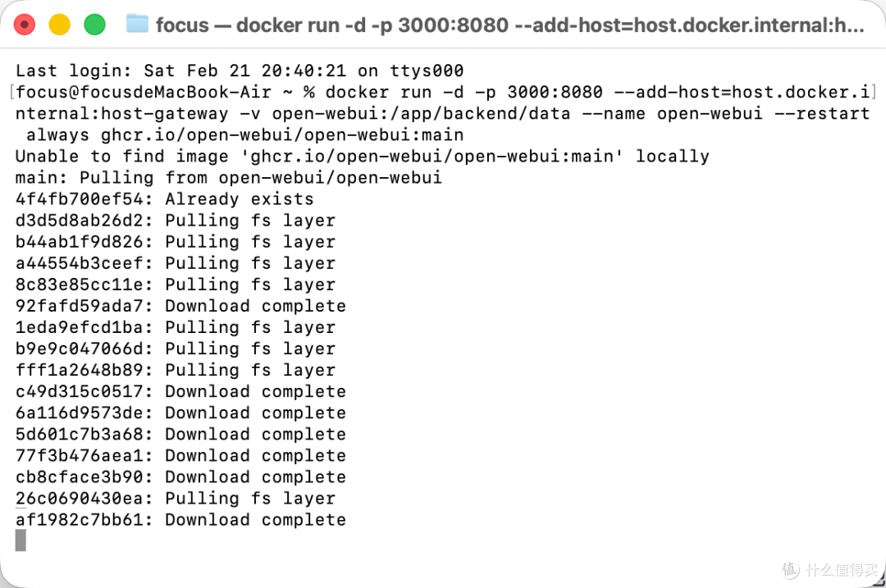Click the yellow minimize window button
The image size is (886, 588).
pyautogui.click(x=59, y=25)
